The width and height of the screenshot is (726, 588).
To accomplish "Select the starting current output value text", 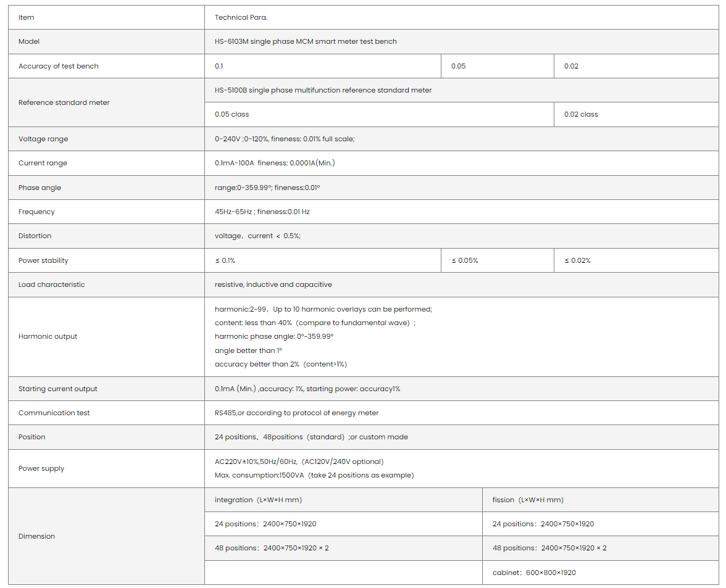I will coord(307,389).
